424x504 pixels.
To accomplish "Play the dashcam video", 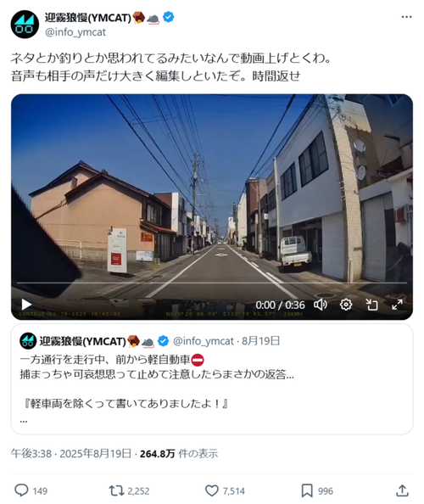I will click(26, 305).
